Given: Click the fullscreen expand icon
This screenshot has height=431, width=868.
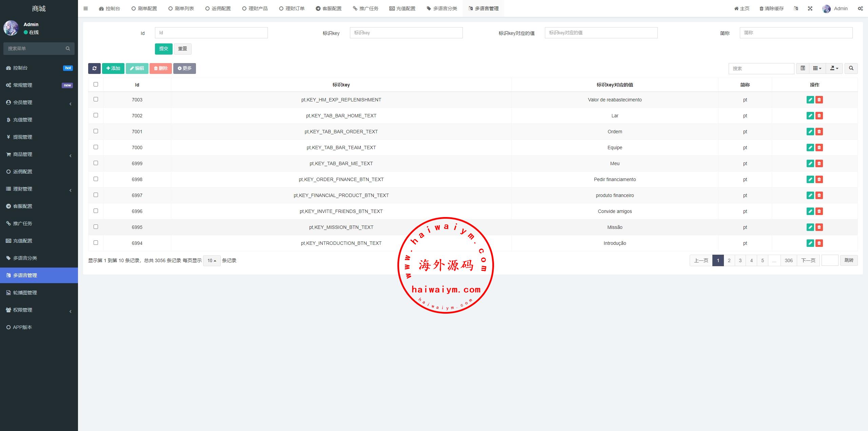Looking at the screenshot, I should click(810, 8).
